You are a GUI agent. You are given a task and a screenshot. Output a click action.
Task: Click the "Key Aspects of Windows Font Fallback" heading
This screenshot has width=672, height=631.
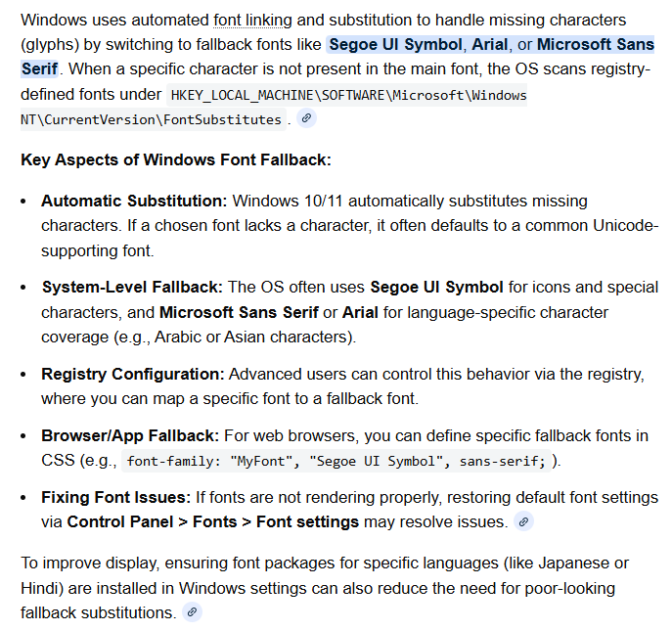tap(176, 159)
